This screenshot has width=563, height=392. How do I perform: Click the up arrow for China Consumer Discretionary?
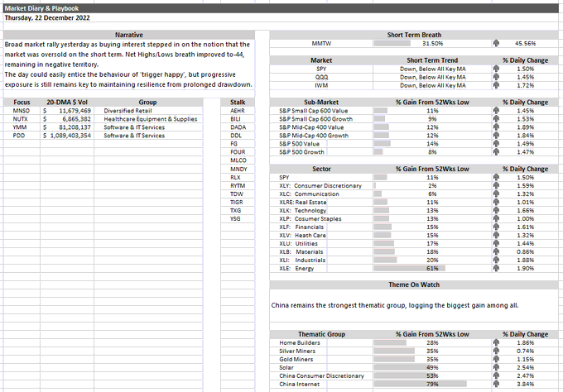tap(496, 375)
